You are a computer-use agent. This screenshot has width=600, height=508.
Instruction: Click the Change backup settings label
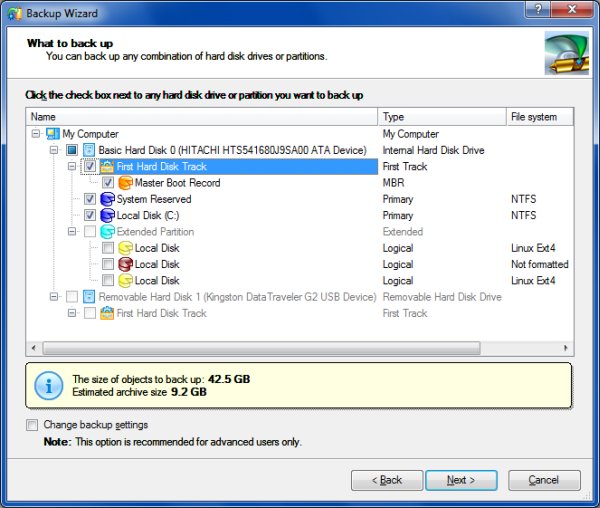tap(96, 425)
